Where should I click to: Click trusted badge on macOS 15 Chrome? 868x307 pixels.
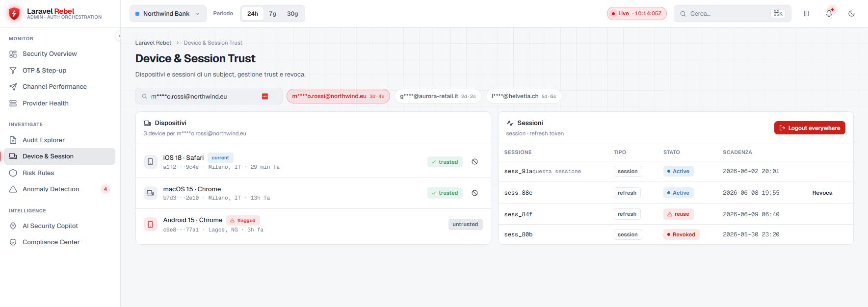(x=445, y=193)
